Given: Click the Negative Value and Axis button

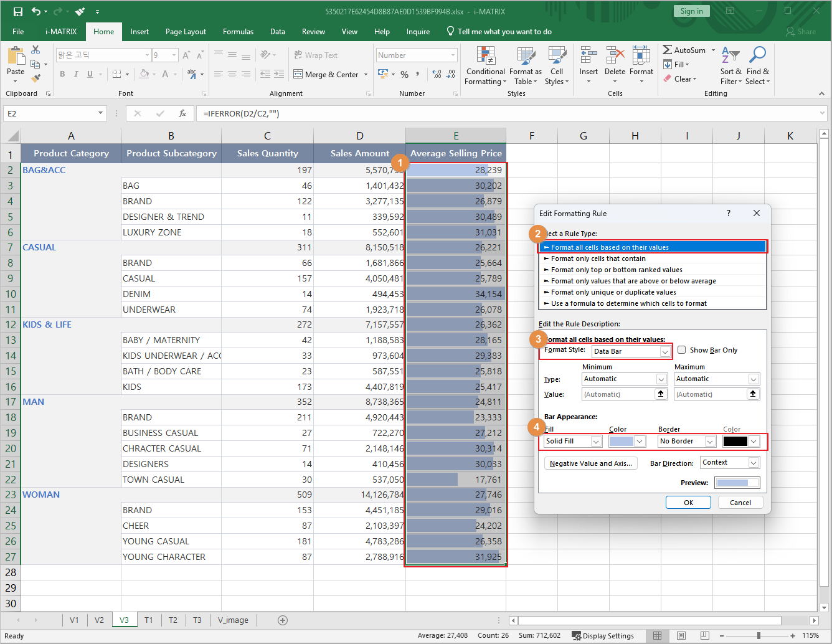Looking at the screenshot, I should point(590,463).
